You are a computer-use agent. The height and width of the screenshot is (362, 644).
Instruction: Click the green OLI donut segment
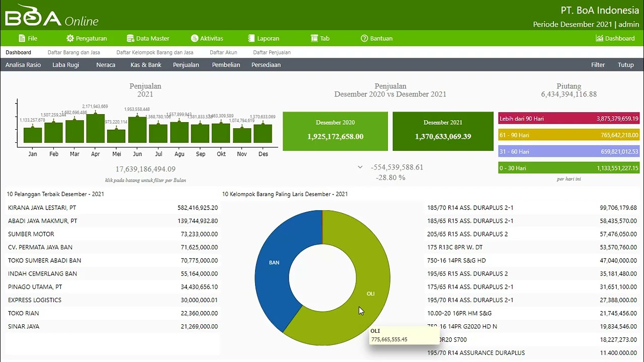[371, 293]
